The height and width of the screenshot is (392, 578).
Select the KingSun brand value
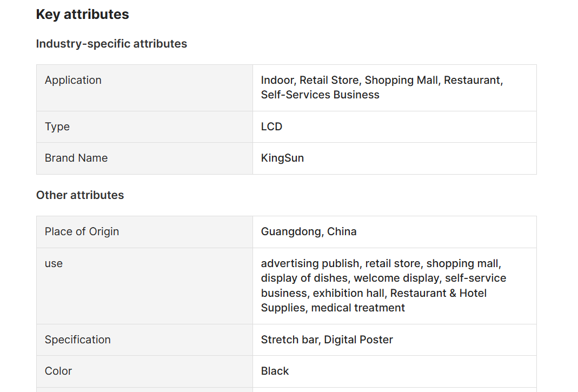click(x=282, y=158)
